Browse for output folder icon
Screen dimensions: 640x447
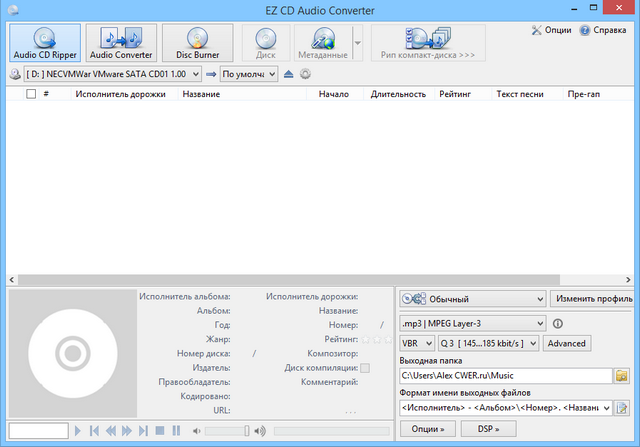621,376
